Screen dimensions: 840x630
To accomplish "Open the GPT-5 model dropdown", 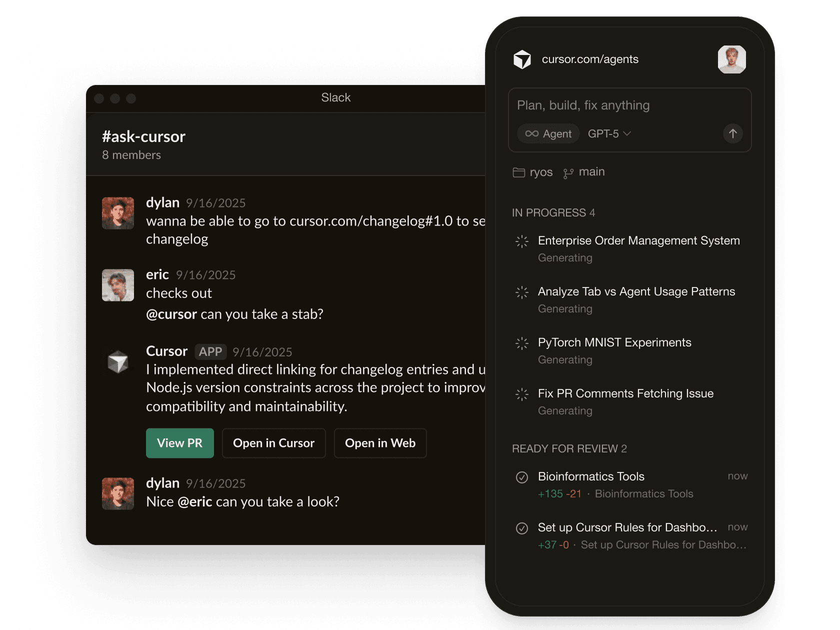I will pyautogui.click(x=609, y=133).
